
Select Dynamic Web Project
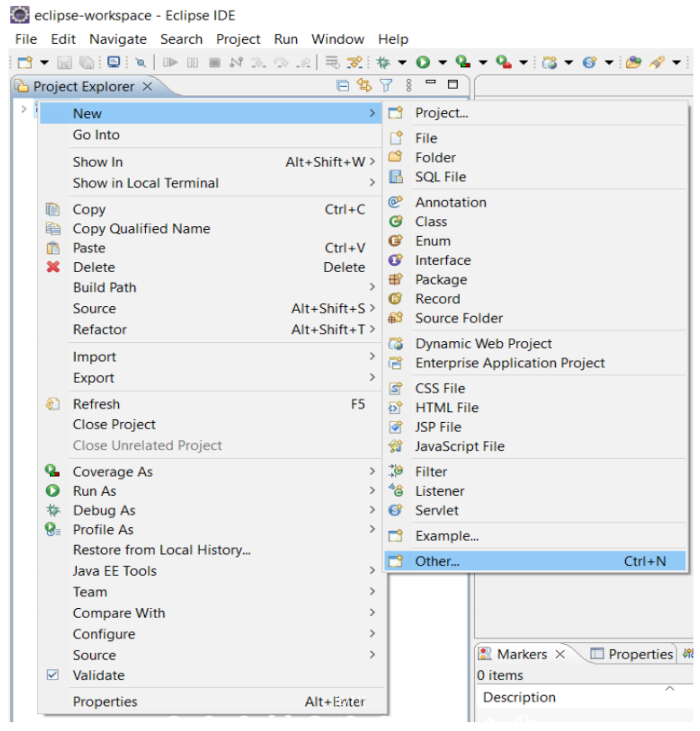click(x=536, y=344)
